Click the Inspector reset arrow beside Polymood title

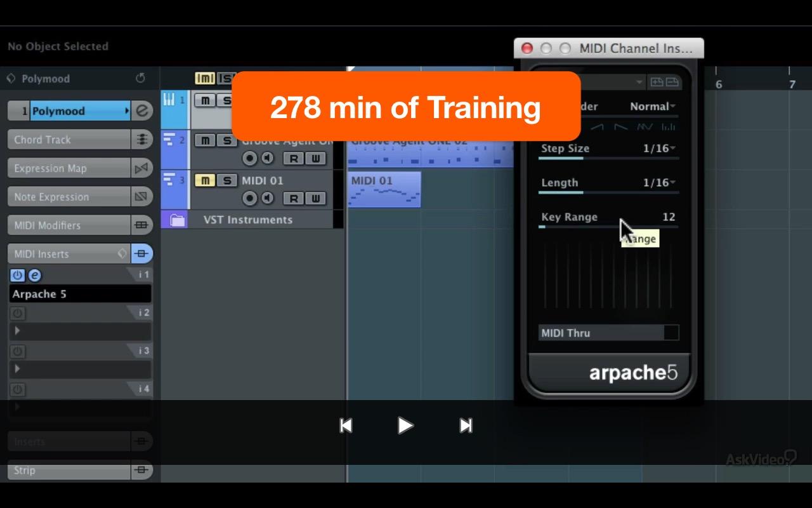(x=140, y=78)
